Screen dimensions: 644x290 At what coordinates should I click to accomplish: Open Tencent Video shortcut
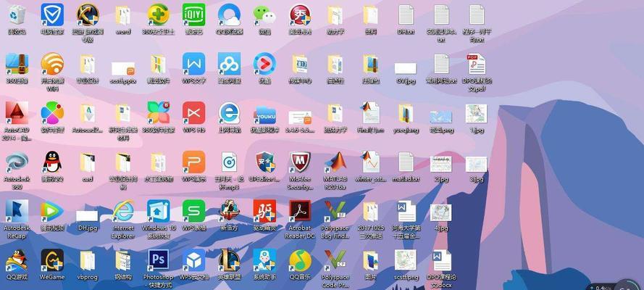pyautogui.click(x=52, y=211)
